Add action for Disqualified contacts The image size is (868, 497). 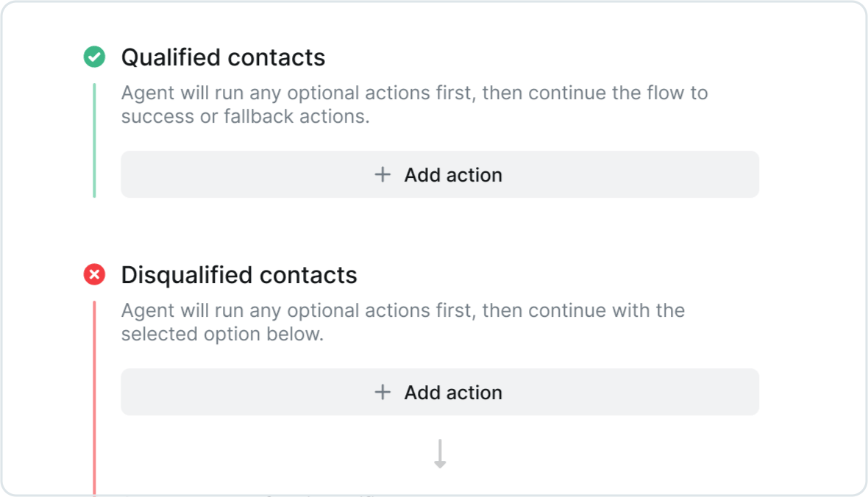[x=439, y=392]
